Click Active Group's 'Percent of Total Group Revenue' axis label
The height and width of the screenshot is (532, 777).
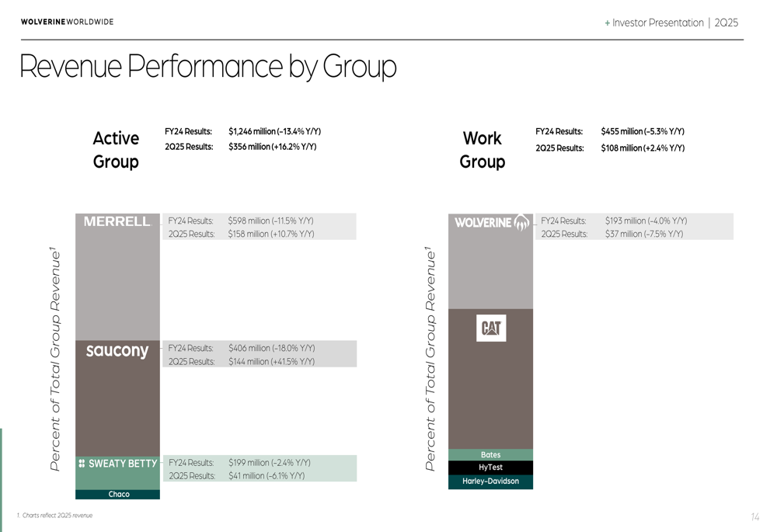pos(55,359)
